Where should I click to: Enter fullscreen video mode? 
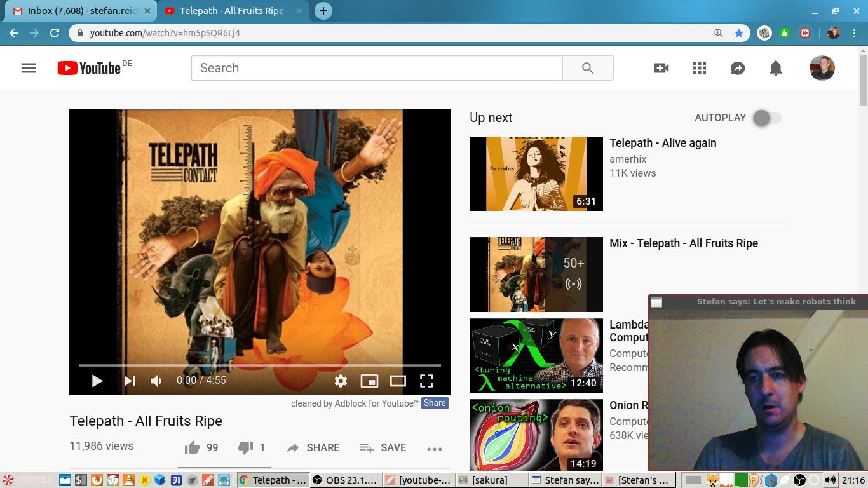[426, 381]
